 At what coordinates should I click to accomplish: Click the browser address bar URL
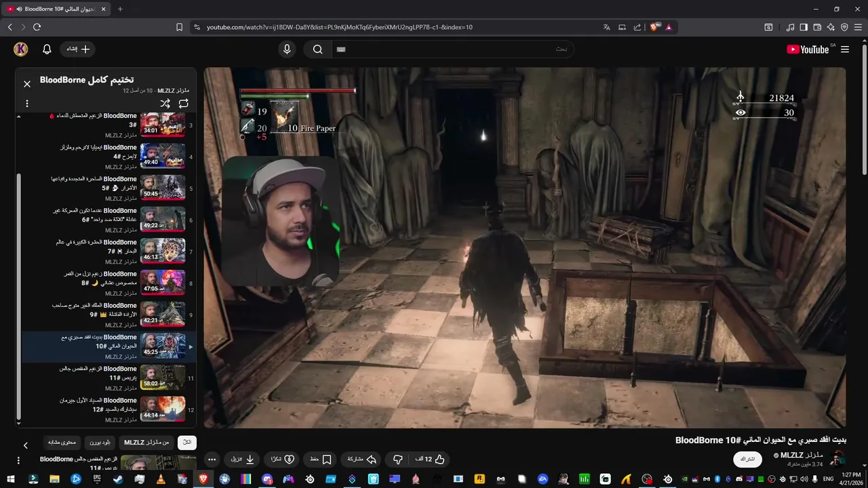[339, 27]
